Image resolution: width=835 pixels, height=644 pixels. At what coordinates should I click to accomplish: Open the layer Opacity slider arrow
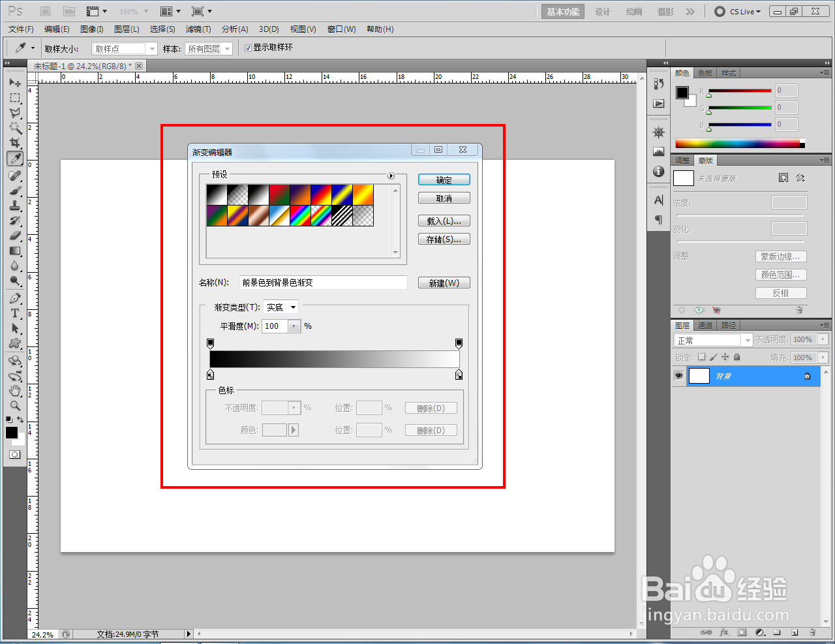point(823,339)
